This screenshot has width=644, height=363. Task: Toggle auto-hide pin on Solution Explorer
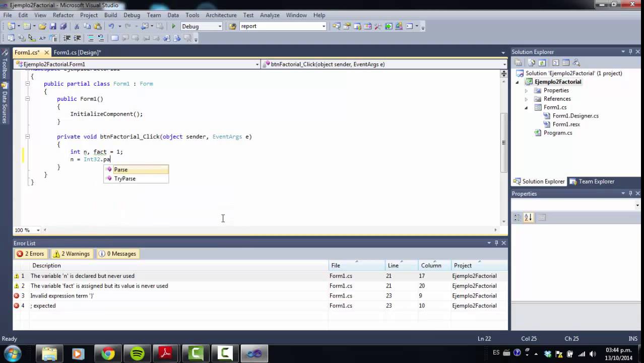pyautogui.click(x=630, y=52)
